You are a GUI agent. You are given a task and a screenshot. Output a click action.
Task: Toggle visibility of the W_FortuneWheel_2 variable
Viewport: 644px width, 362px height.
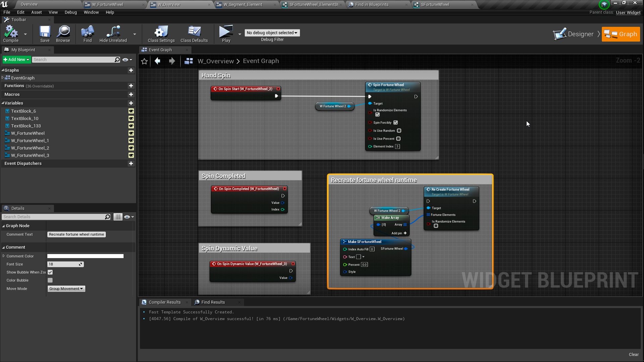[131, 148]
